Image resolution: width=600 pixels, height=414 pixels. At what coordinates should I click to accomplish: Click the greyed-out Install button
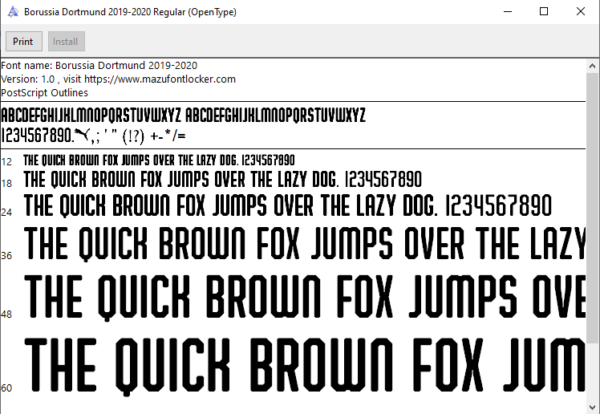click(x=66, y=41)
